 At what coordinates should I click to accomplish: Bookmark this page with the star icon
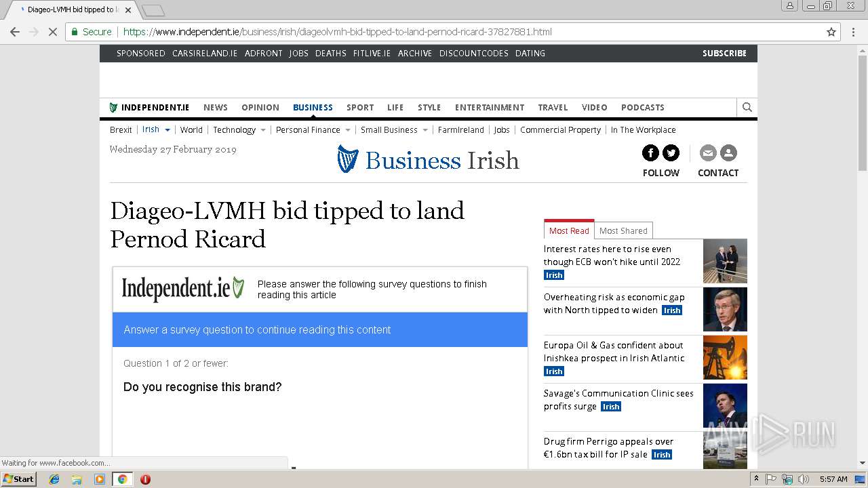pos(831,32)
